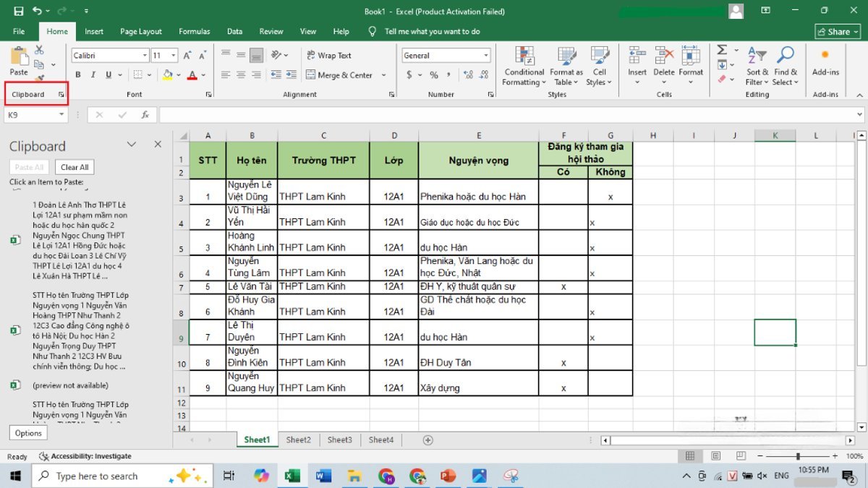
Task: Open the Sheet4 worksheet tab
Action: click(x=381, y=440)
